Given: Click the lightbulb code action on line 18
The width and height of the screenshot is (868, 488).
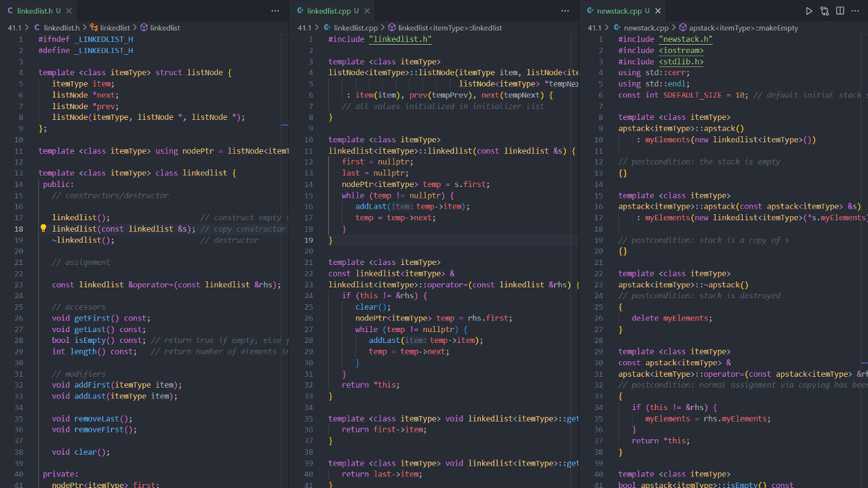Looking at the screenshot, I should point(43,229).
